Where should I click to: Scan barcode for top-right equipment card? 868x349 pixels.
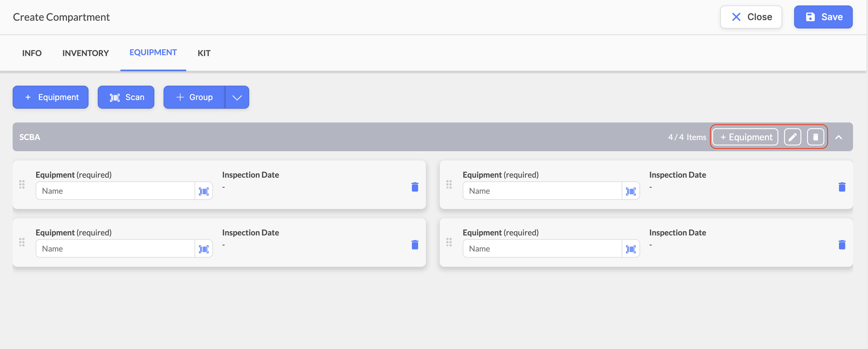(630, 191)
